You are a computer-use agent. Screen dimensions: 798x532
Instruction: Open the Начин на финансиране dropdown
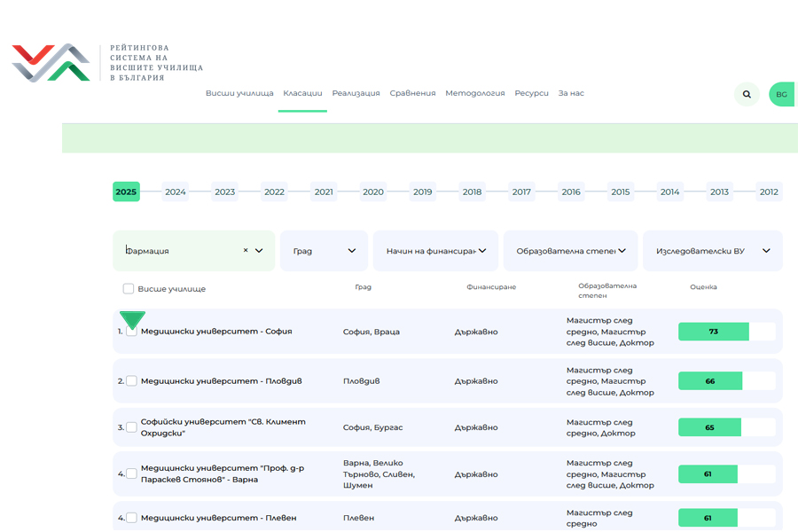[436, 251]
